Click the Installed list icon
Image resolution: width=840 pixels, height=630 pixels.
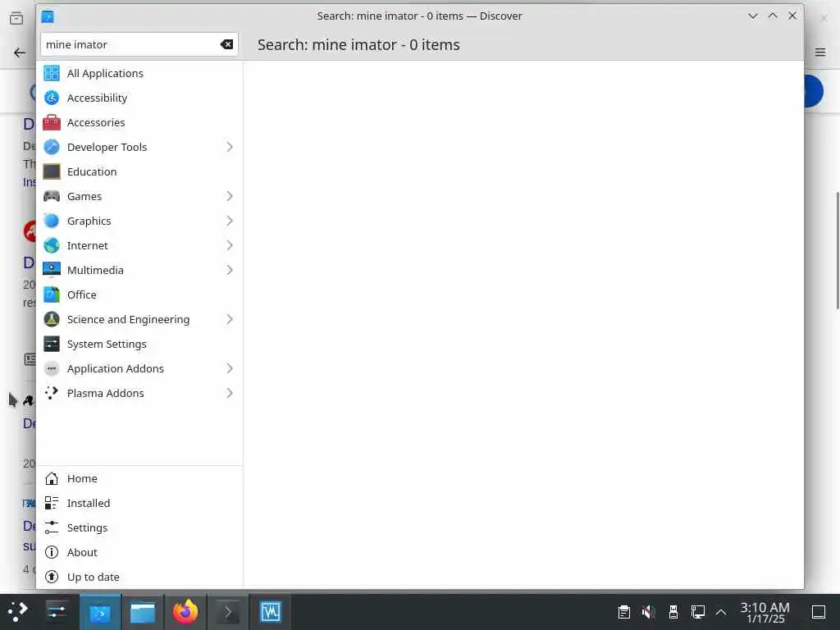(52, 503)
